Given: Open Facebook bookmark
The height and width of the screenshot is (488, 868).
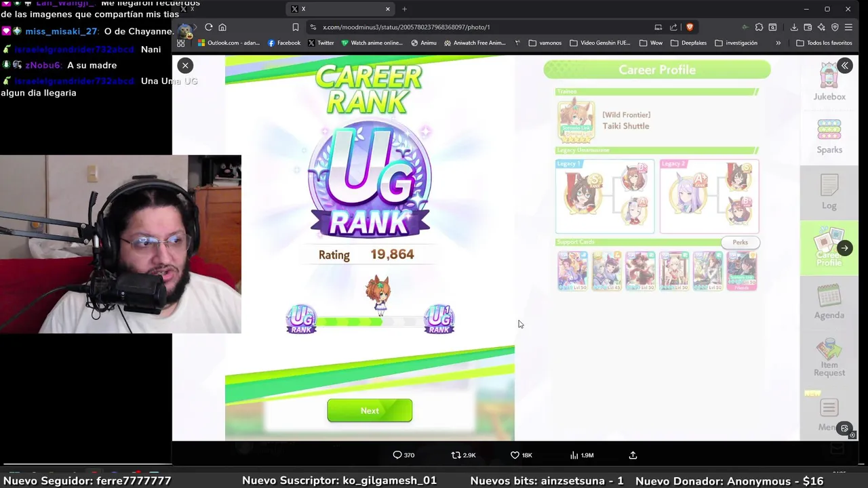Looking at the screenshot, I should (x=284, y=43).
